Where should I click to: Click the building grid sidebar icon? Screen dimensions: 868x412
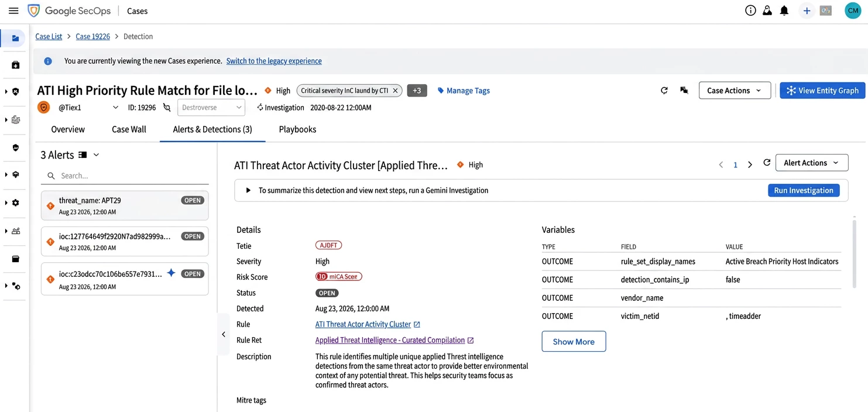click(x=16, y=120)
